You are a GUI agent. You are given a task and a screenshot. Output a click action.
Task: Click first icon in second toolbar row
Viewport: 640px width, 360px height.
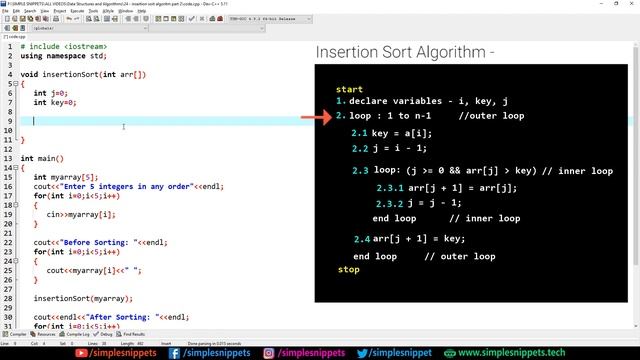[x=7, y=28]
